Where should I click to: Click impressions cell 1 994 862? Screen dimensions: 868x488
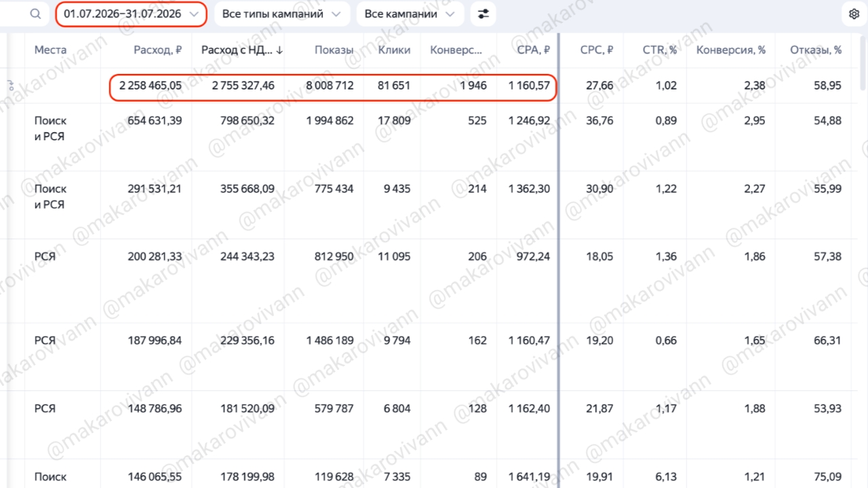[330, 121]
